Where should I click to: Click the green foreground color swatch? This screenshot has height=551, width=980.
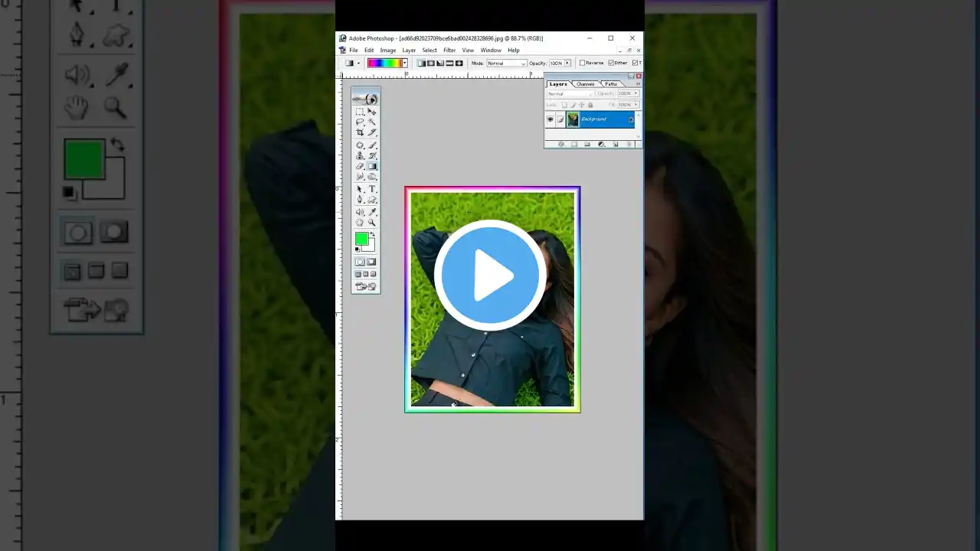(x=361, y=240)
